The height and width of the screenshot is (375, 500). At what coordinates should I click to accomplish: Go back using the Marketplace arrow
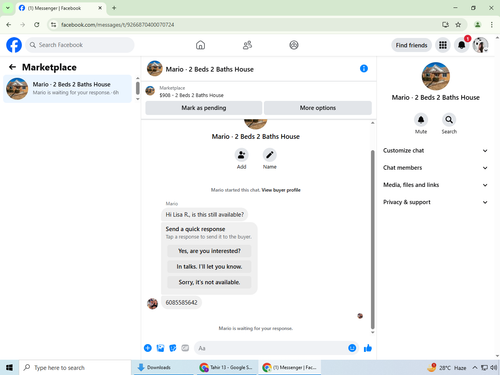pyautogui.click(x=12, y=67)
